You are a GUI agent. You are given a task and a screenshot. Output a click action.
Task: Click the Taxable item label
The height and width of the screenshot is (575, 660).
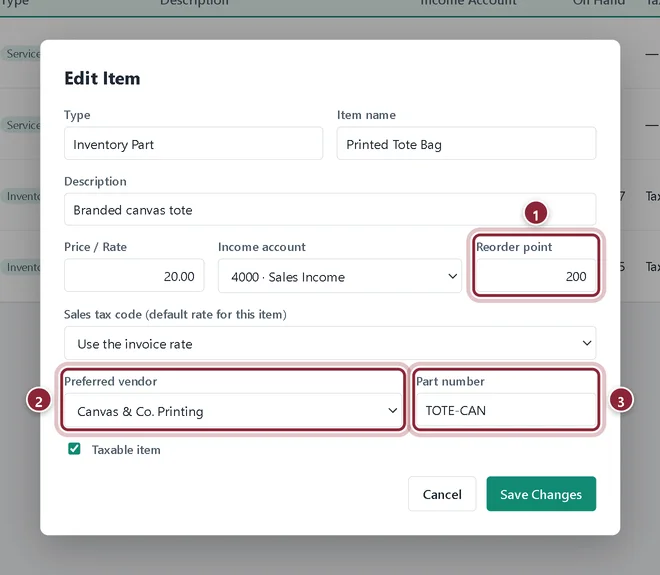pyautogui.click(x=126, y=450)
